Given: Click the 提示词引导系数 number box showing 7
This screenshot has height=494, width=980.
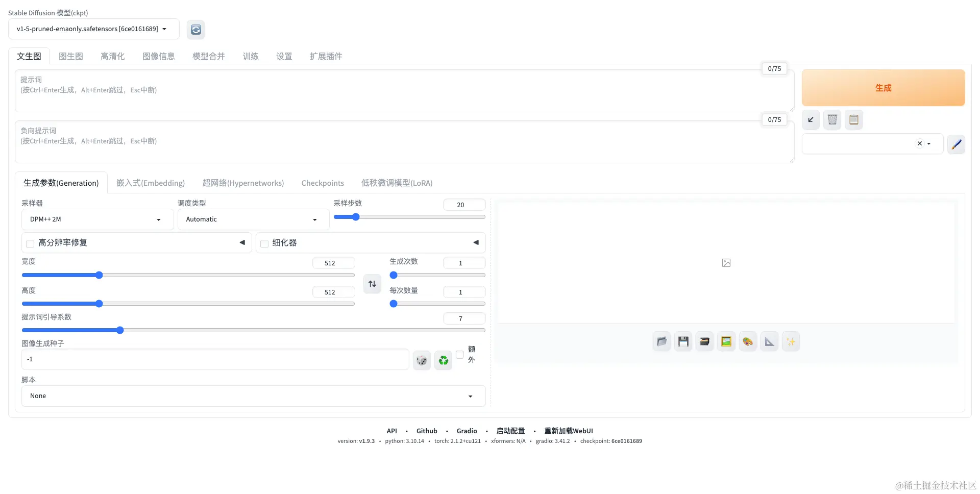Looking at the screenshot, I should (464, 318).
